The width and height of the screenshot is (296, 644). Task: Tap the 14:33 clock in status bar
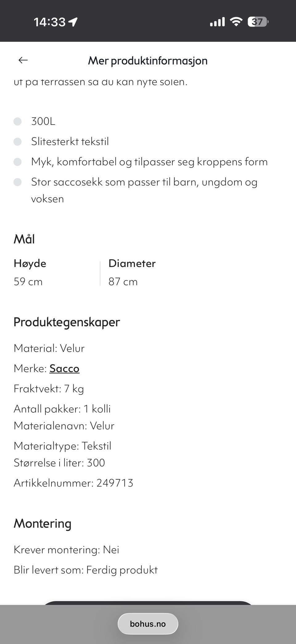point(49,22)
